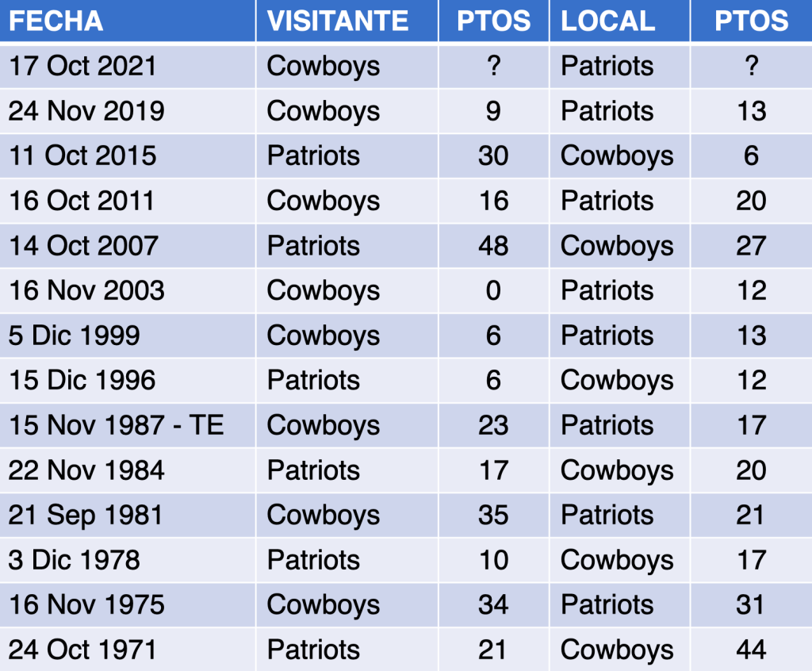Click the 16 Oct 2011 date cell
The height and width of the screenshot is (671, 812).
pos(81,201)
